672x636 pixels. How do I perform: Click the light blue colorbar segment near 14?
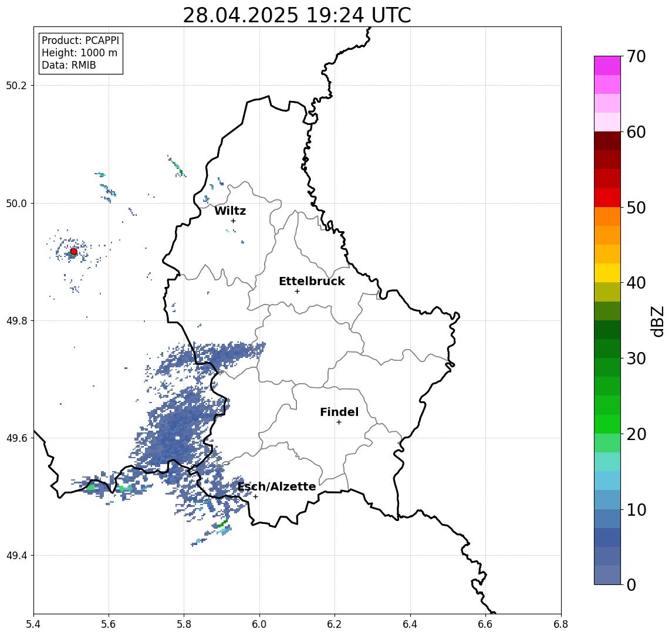(607, 481)
